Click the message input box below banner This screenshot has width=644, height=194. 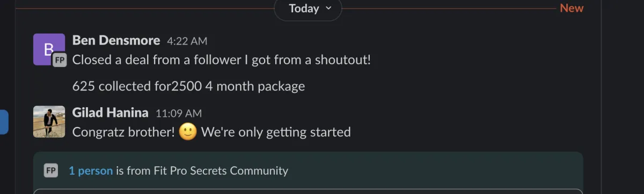308,191
